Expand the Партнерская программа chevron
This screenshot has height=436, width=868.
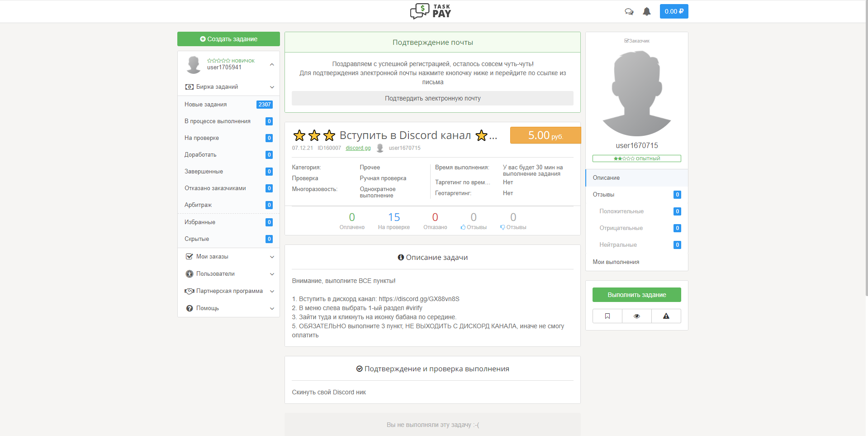point(272,291)
